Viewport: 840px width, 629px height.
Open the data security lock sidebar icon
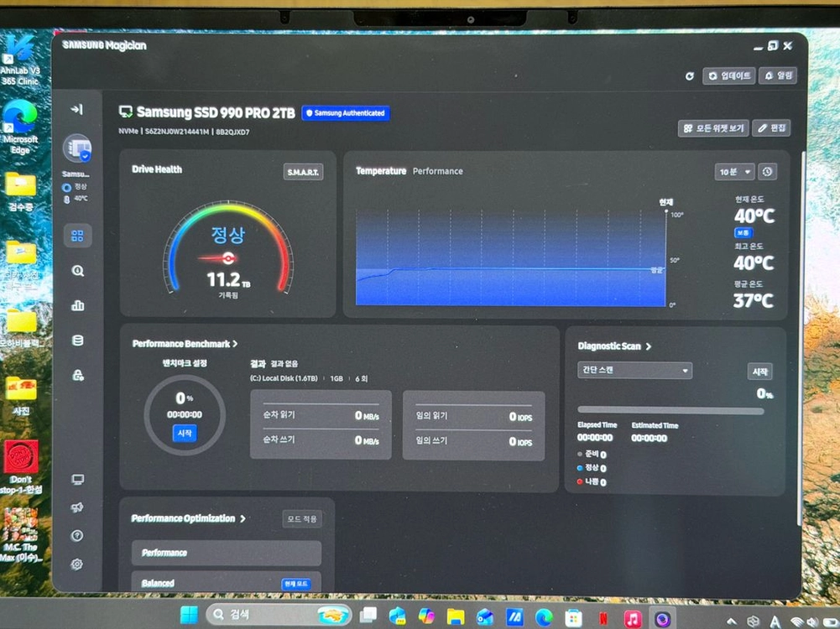pos(78,375)
